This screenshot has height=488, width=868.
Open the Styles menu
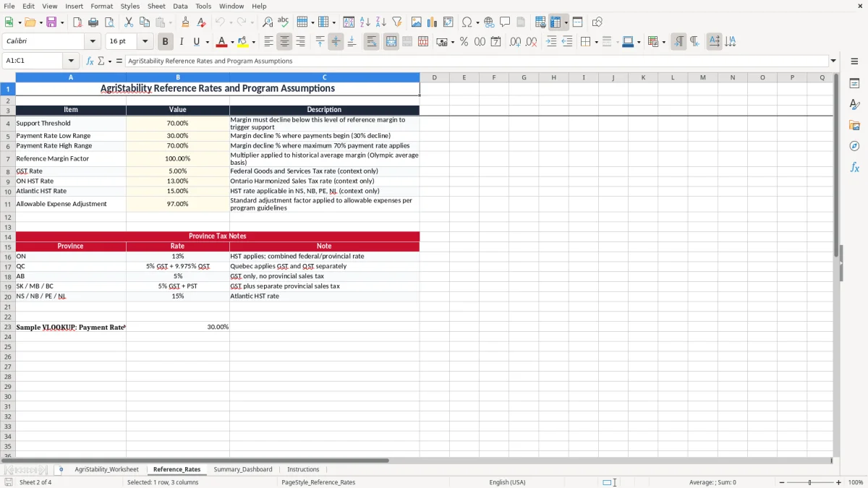point(130,6)
